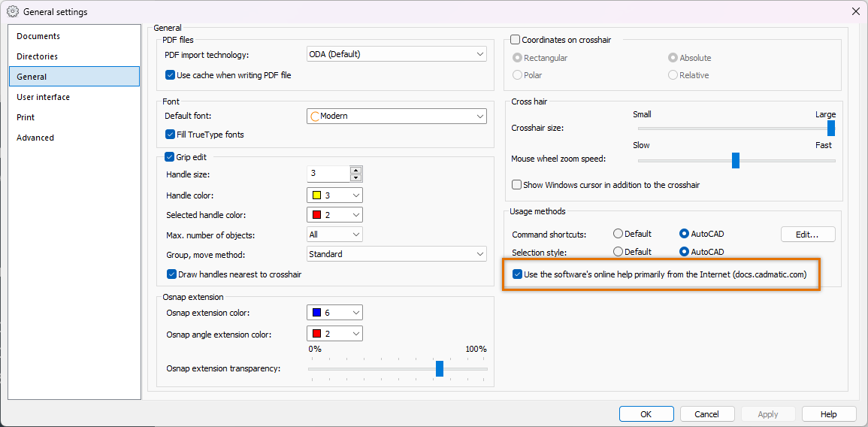Image resolution: width=868 pixels, height=427 pixels.
Task: Open Handle color dropdown
Action: pos(335,195)
